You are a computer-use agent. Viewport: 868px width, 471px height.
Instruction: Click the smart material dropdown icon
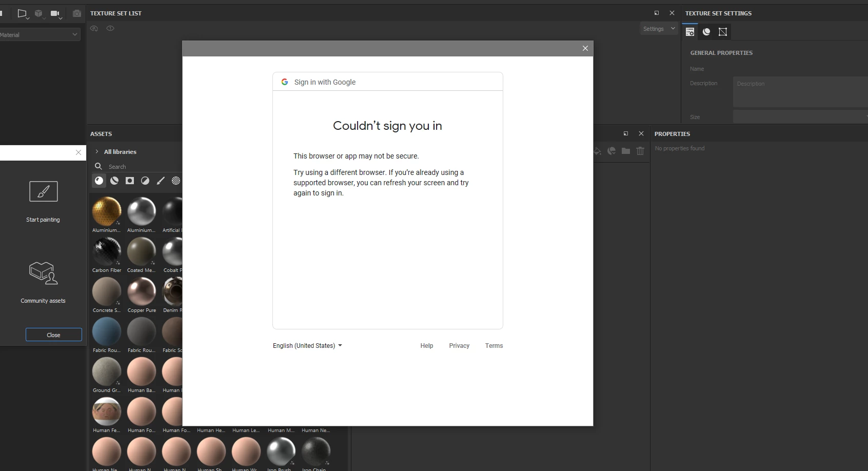pyautogui.click(x=611, y=151)
